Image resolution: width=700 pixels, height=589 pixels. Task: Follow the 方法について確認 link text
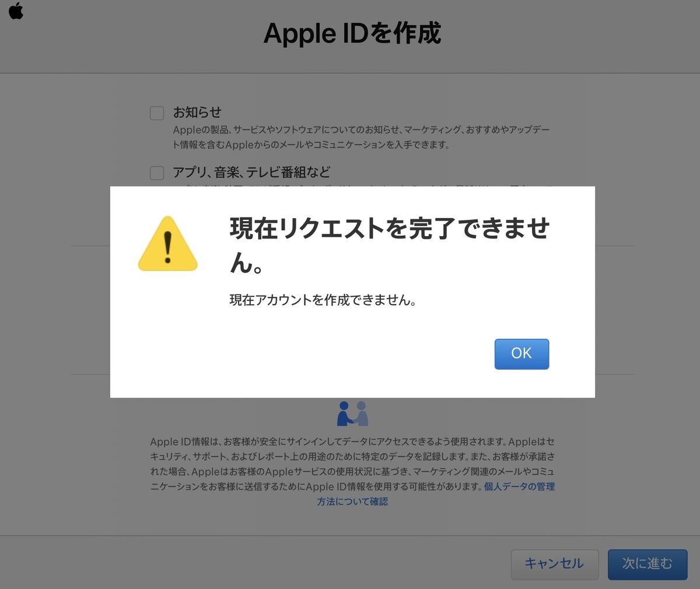(x=352, y=502)
